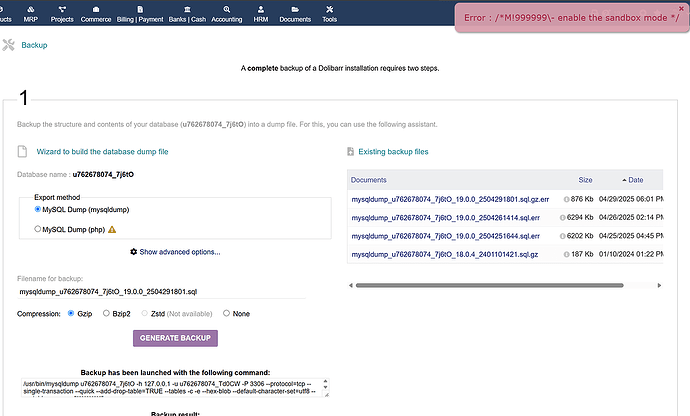Sort backup files by Date column
Screen dimensions: 690x416
[x=635, y=180]
